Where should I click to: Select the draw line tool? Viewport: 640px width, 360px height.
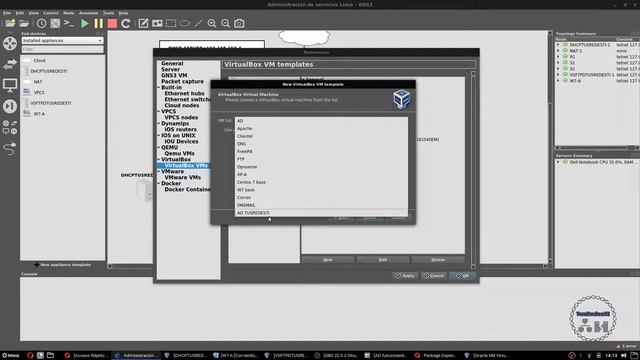pyautogui.click(x=198, y=23)
